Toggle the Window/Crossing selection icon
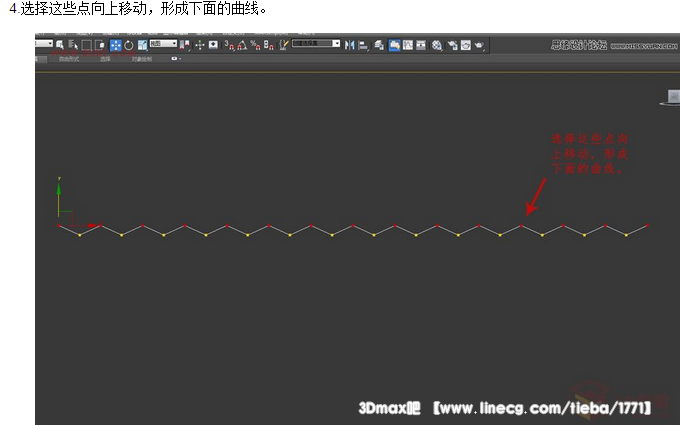Image resolution: width=680 pixels, height=425 pixels. [100, 45]
